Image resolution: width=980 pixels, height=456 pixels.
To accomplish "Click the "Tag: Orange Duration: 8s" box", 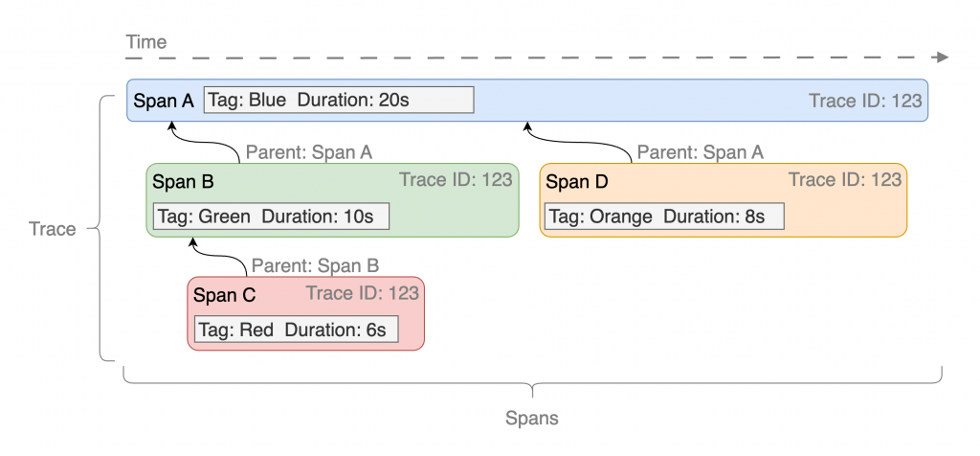I will (x=664, y=217).
